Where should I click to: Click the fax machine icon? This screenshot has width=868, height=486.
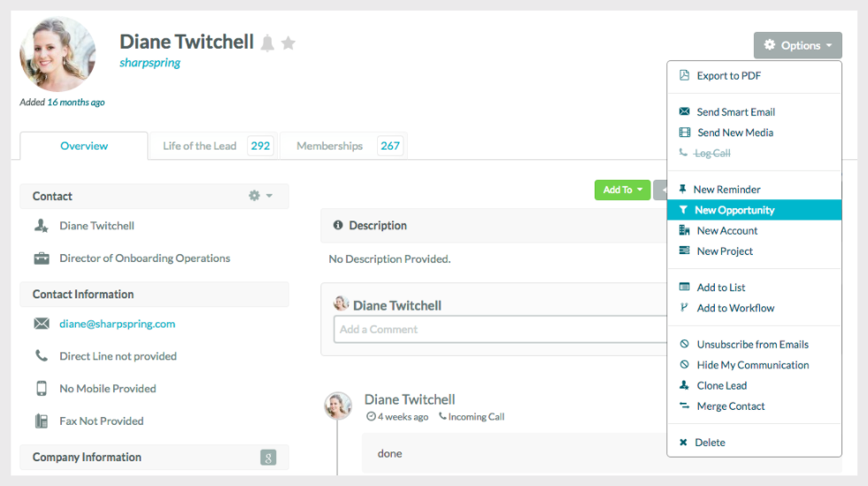[42, 421]
